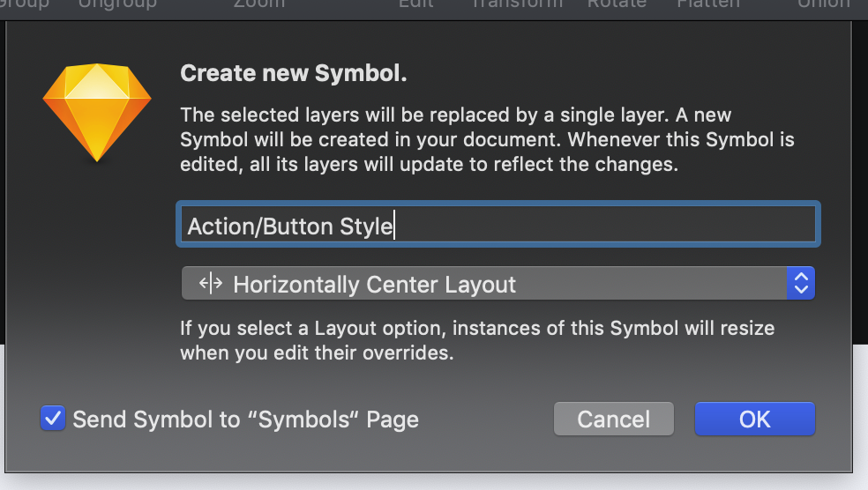Image resolution: width=868 pixels, height=490 pixels.
Task: Select the Ungroup toolbar item
Action: click(117, 4)
